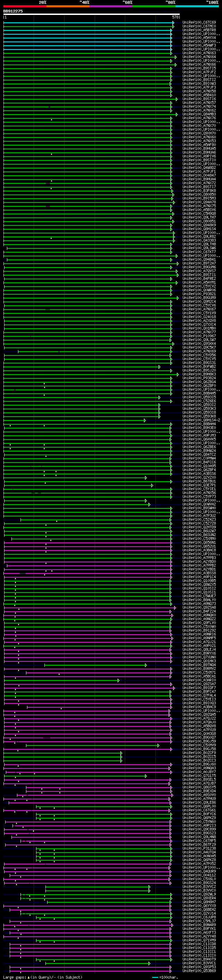Click label UniRef100_A7PJF2

(x=199, y=72)
